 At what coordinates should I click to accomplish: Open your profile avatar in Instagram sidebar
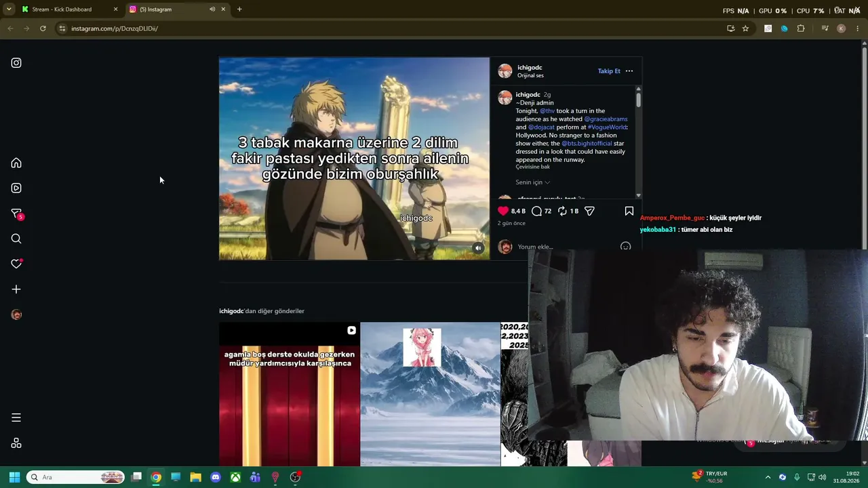pyautogui.click(x=16, y=314)
